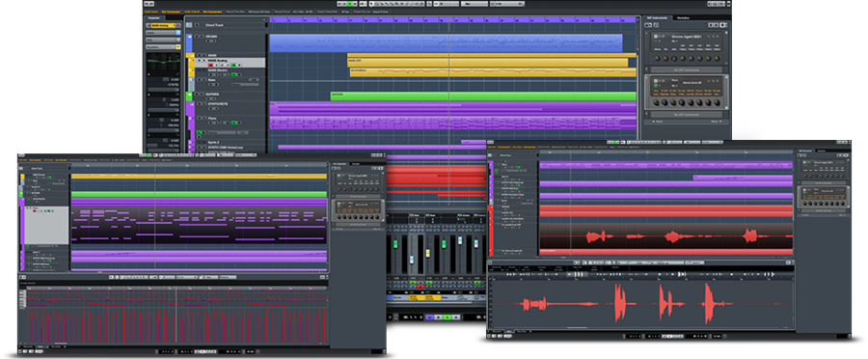This screenshot has width=868, height=359.
Task: Click the yellow fader cap in the mixer
Action: 428,253
